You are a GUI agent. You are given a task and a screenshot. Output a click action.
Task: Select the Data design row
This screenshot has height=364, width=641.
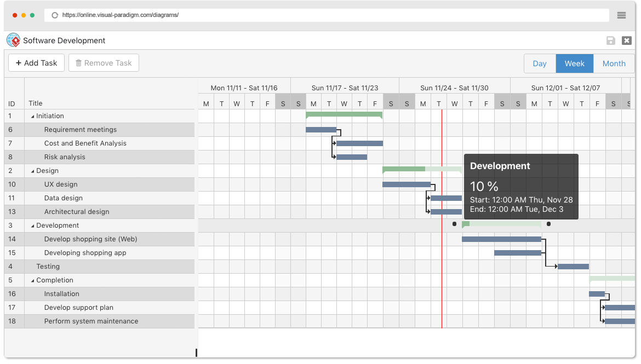coord(99,198)
